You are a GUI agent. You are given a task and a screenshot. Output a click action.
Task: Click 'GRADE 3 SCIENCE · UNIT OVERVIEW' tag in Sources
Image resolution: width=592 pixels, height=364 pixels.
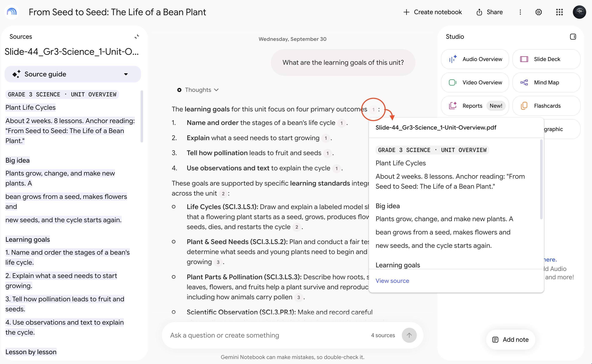(x=62, y=94)
